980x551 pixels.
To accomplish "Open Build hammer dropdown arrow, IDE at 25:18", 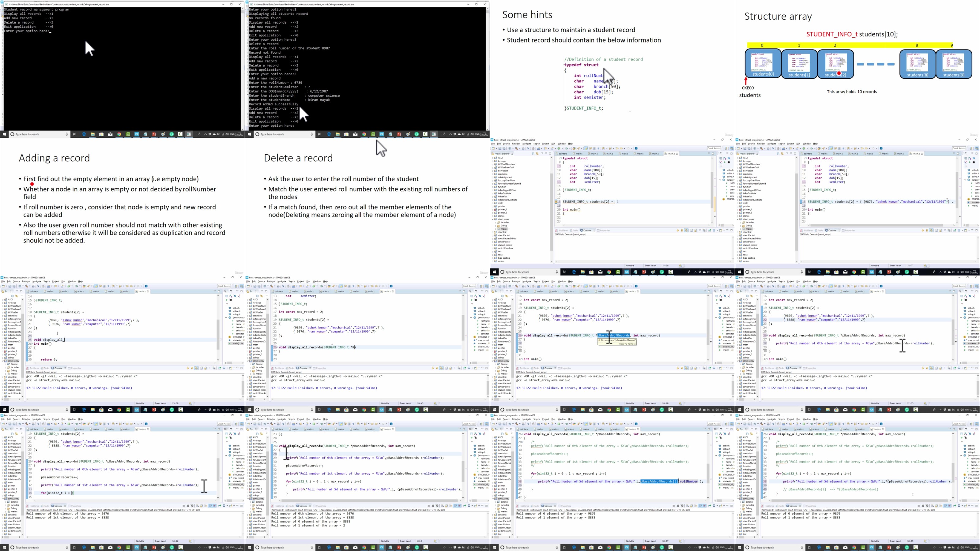I will 30,286.
